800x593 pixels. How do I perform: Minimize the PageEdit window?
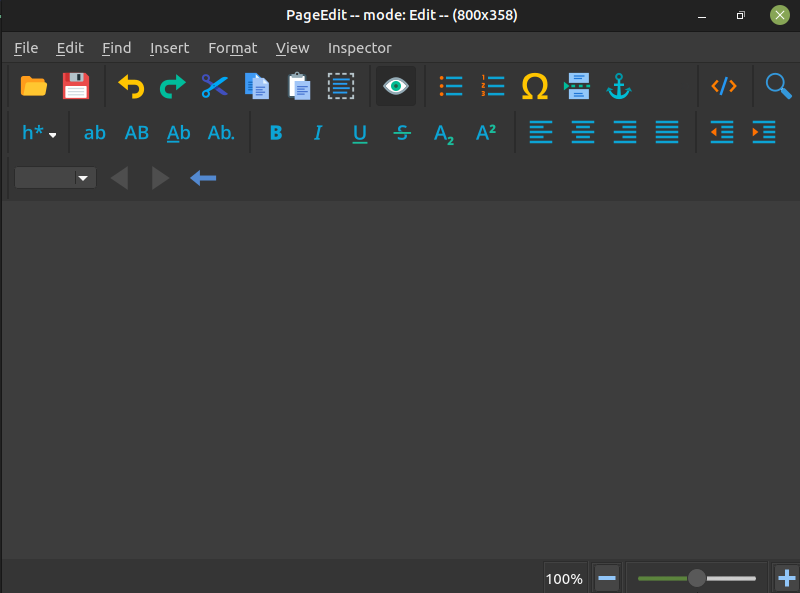[x=702, y=15]
